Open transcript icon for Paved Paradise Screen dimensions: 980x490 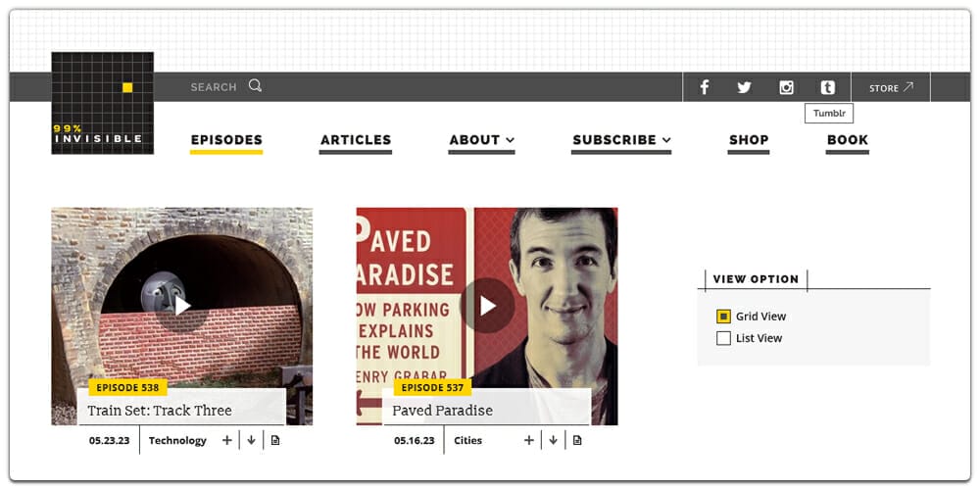pos(577,441)
